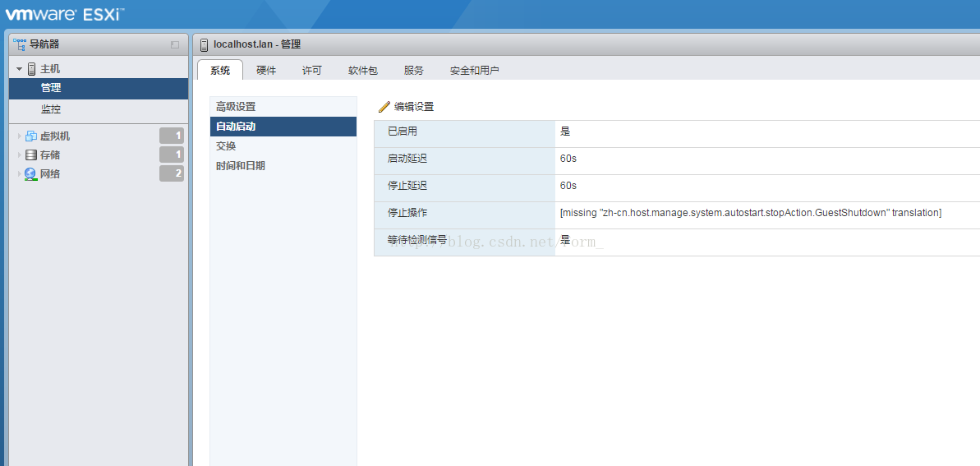Collapse the navigator panel with minimize icon

pos(174,44)
